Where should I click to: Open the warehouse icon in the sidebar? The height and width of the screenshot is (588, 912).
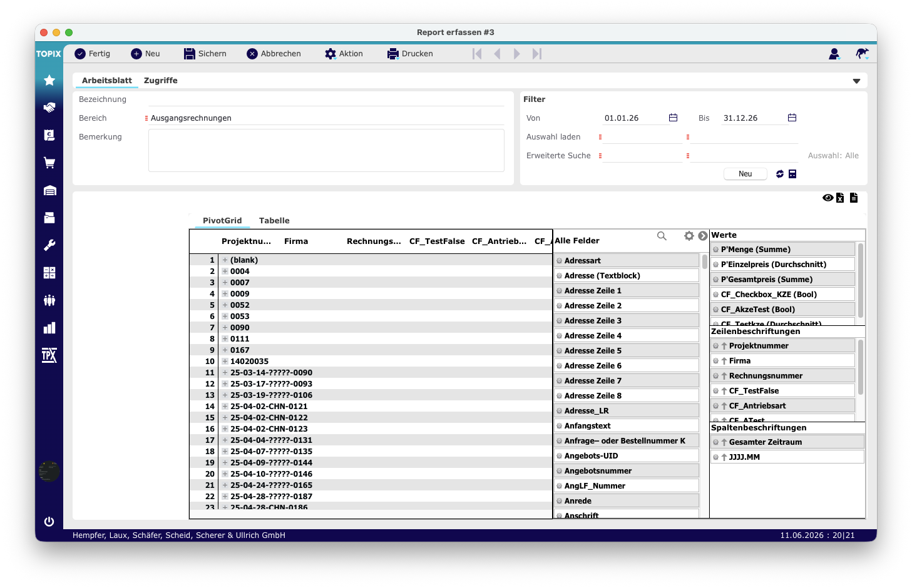coord(49,190)
